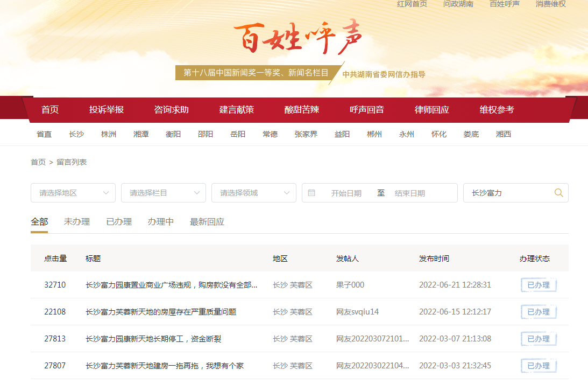The image size is (588, 384).
Task: Open 消费维权 from the top links
Action: coord(550,4)
